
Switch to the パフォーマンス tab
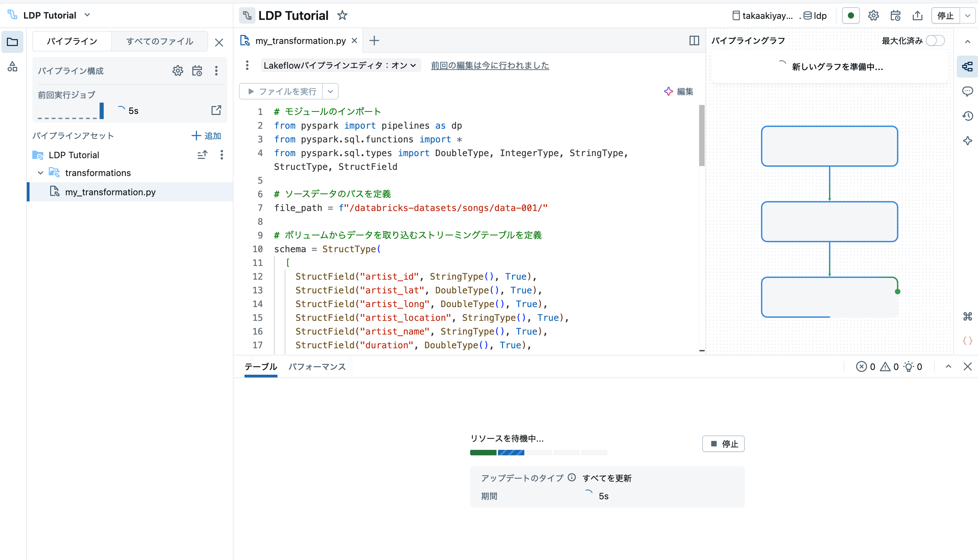point(317,366)
